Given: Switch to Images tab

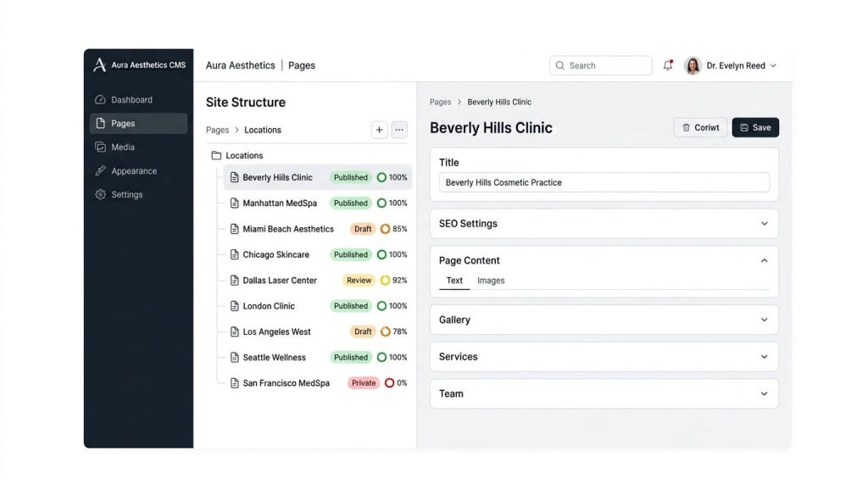Looking at the screenshot, I should pyautogui.click(x=491, y=281).
